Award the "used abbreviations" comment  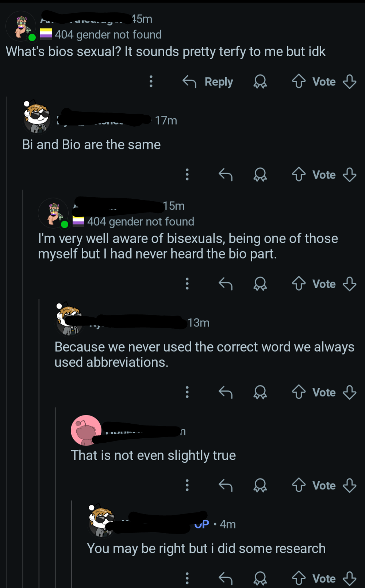click(x=260, y=392)
